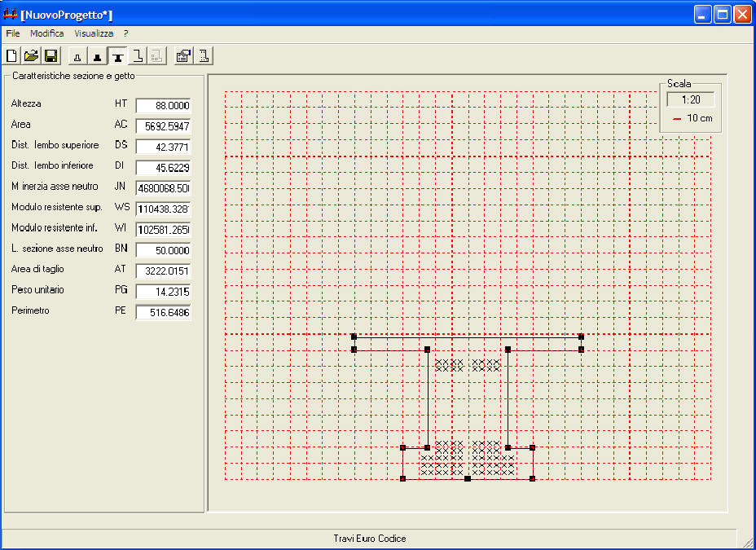Image resolution: width=756 pixels, height=550 pixels.
Task: Click the Scala 1:20 field
Action: (x=691, y=99)
